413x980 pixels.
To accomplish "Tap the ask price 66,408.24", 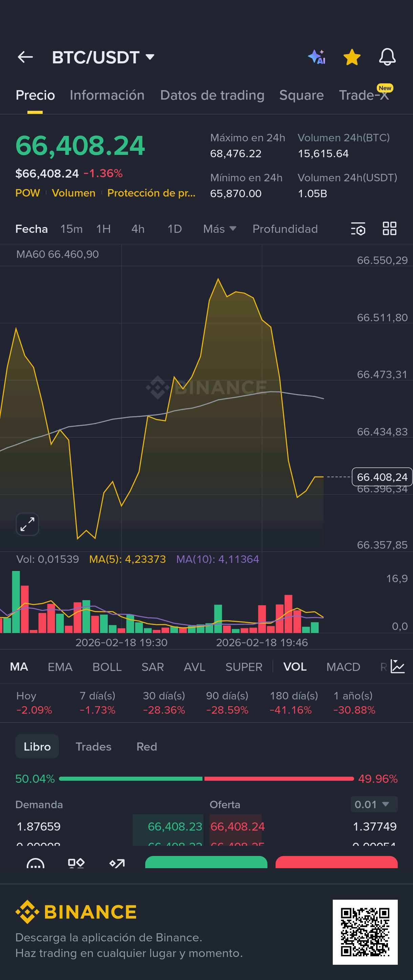I will [237, 826].
